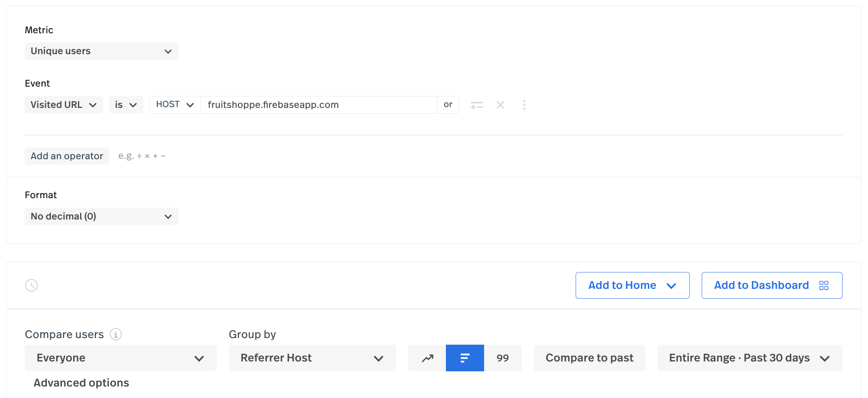Viewport: 868px width, 398px height.
Task: Open the 'is' condition dropdown
Action: tap(126, 105)
